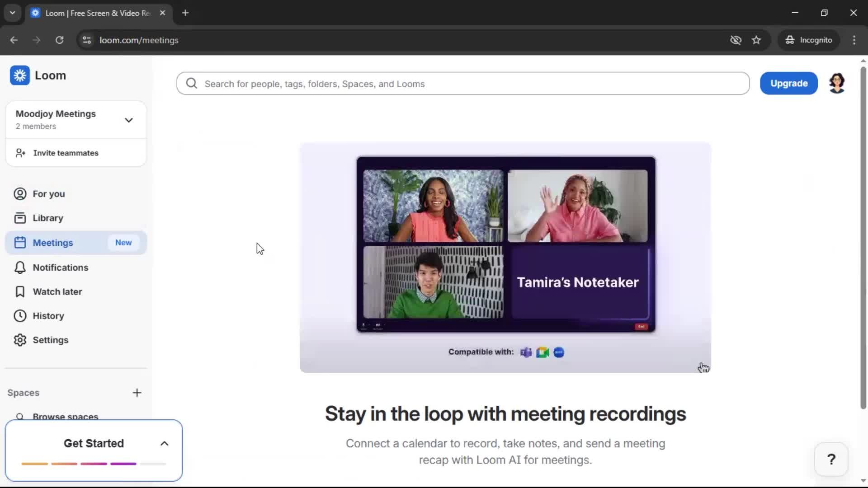Open Settings gear in sidebar

click(50, 340)
